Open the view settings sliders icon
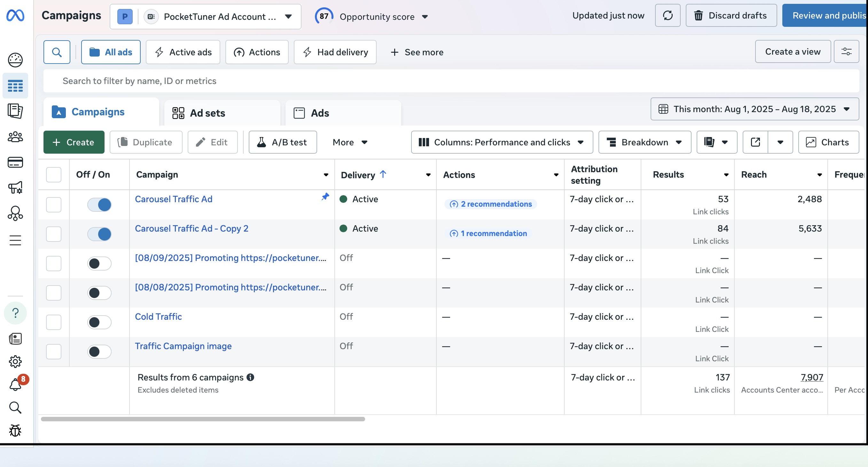 (846, 52)
